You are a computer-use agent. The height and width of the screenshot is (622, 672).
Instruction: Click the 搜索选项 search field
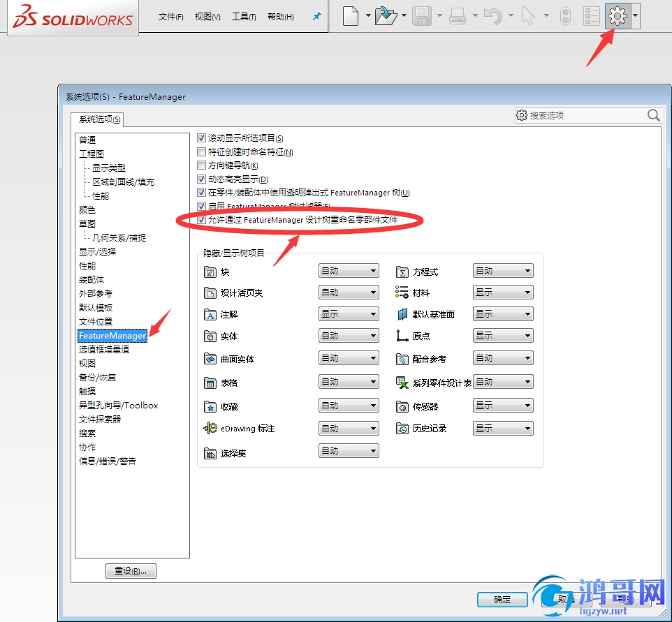point(588,115)
